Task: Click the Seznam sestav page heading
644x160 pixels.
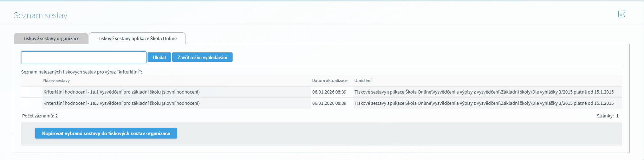Action: [40, 15]
